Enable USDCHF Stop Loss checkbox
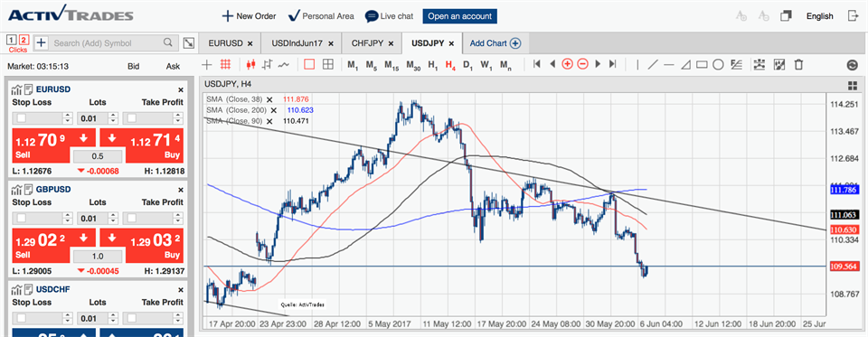The width and height of the screenshot is (868, 337). 21,318
